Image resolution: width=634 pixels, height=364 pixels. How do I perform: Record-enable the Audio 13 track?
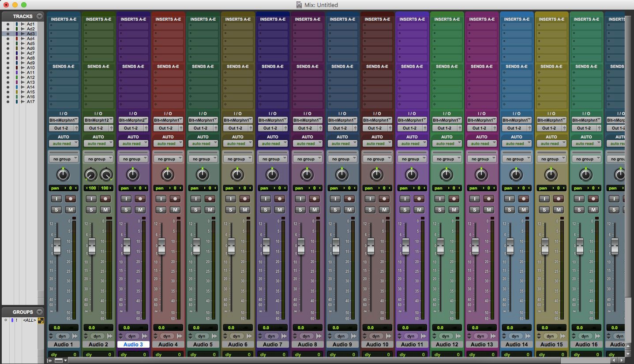pyautogui.click(x=489, y=199)
